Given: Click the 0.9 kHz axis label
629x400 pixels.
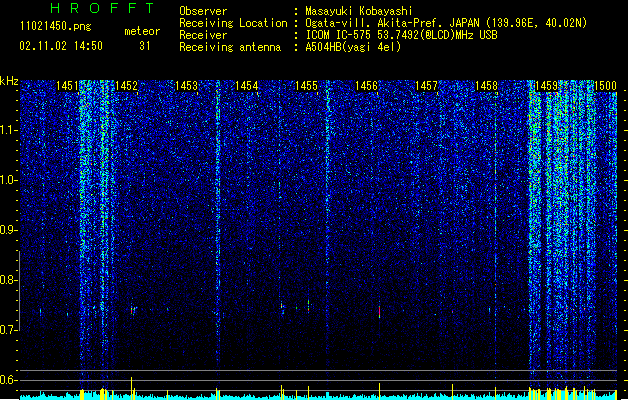Looking at the screenshot, I should click(8, 230).
